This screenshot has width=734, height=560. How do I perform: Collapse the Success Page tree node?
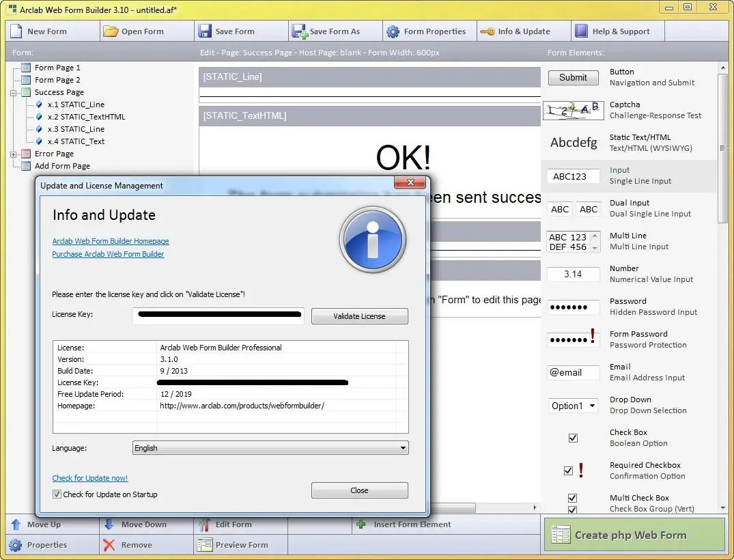click(x=14, y=92)
